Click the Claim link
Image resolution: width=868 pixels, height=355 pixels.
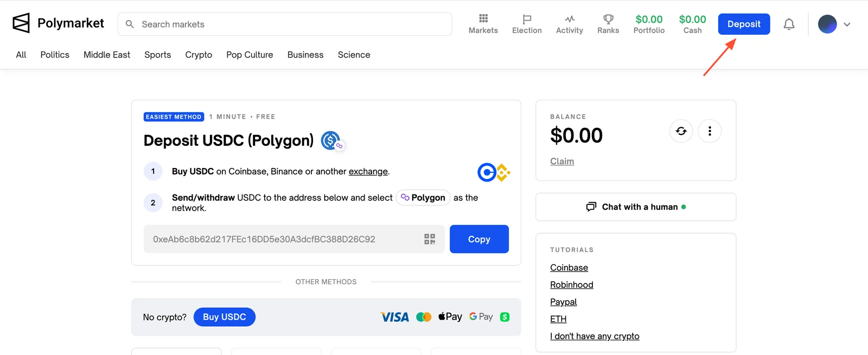562,161
